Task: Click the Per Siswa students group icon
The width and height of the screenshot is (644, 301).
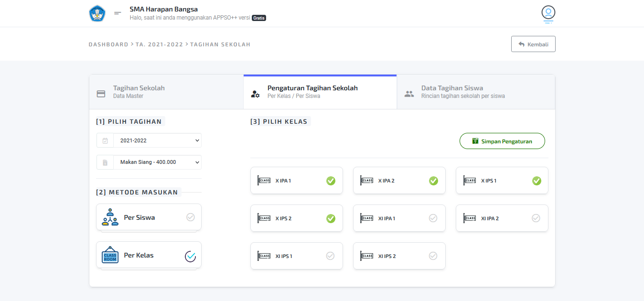Action: point(110,217)
